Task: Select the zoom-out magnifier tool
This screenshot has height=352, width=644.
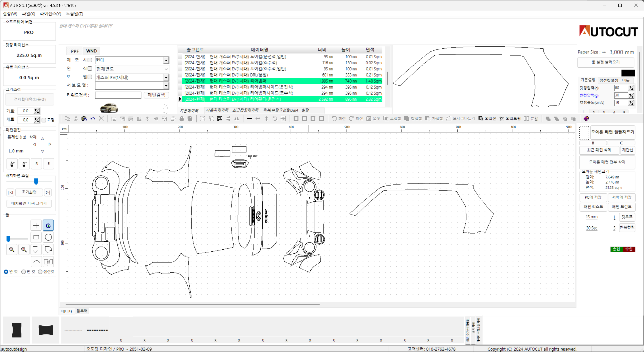Action: [12, 249]
